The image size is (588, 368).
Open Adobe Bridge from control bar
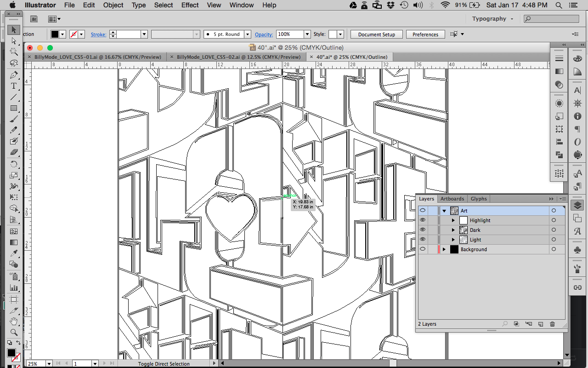tap(34, 19)
